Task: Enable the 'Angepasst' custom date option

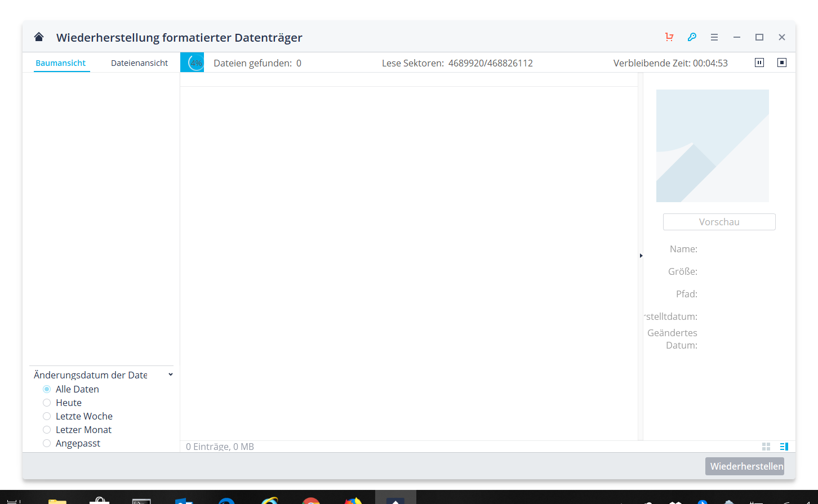Action: (x=47, y=443)
